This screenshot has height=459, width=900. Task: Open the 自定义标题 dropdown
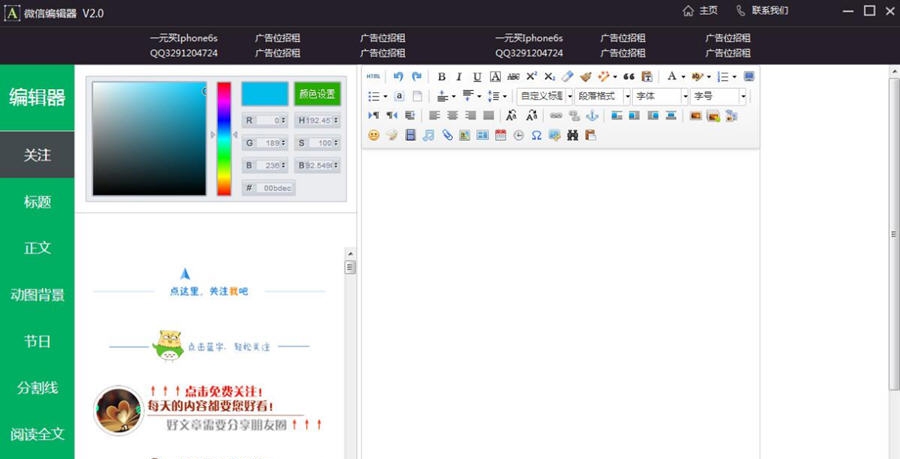[x=545, y=96]
